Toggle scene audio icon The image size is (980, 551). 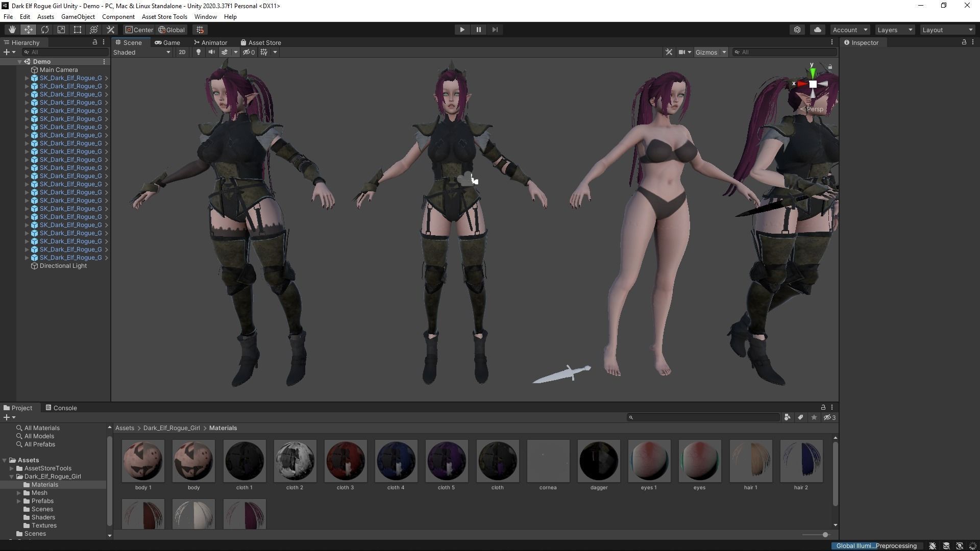click(211, 52)
